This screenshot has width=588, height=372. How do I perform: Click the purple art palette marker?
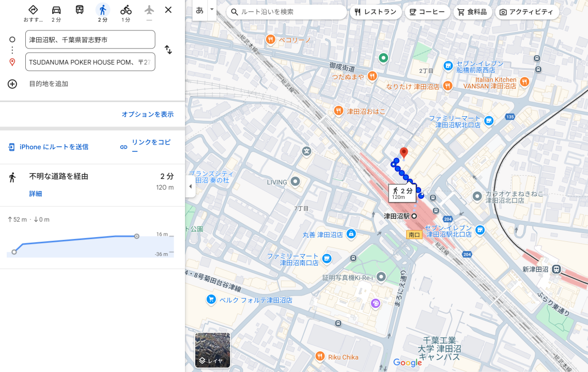pyautogui.click(x=375, y=303)
